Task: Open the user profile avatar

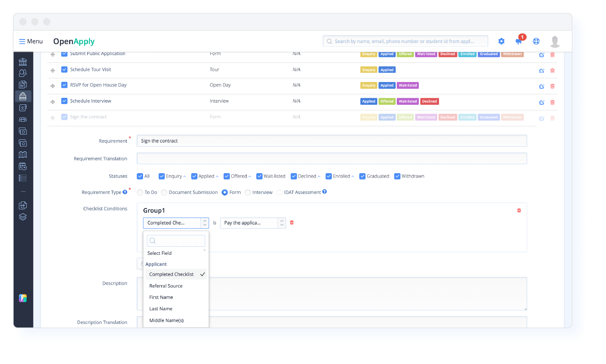Action: (555, 42)
